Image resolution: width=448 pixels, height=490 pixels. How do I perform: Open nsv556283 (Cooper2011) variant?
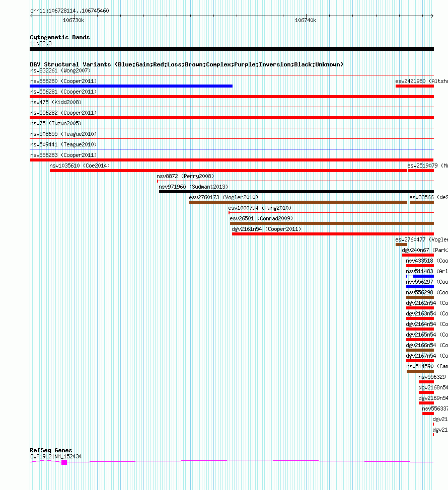[63, 155]
